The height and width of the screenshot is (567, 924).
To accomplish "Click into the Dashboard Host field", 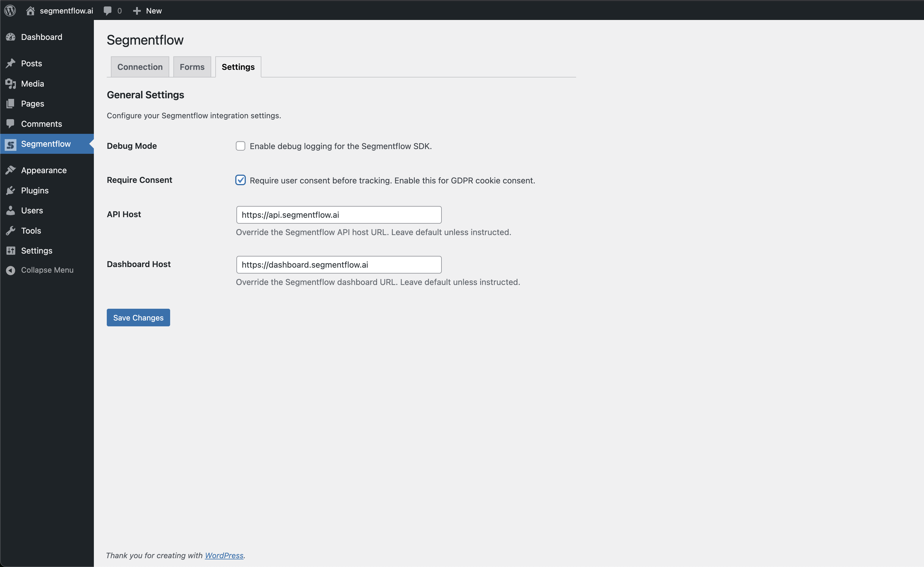I will pyautogui.click(x=339, y=264).
